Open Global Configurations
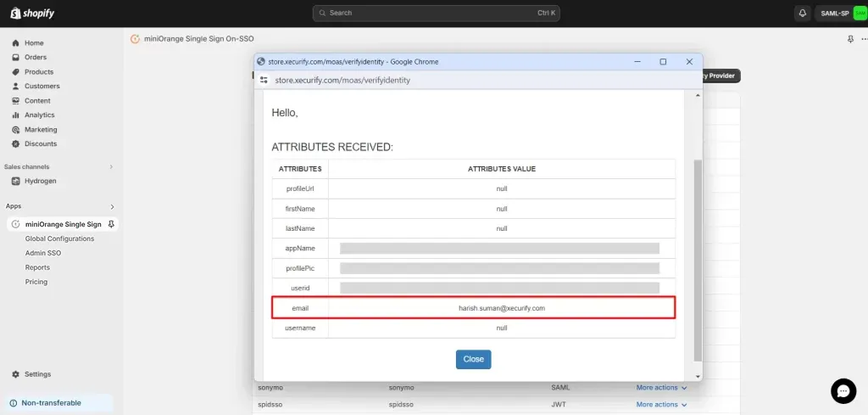This screenshot has height=415, width=868. click(60, 238)
